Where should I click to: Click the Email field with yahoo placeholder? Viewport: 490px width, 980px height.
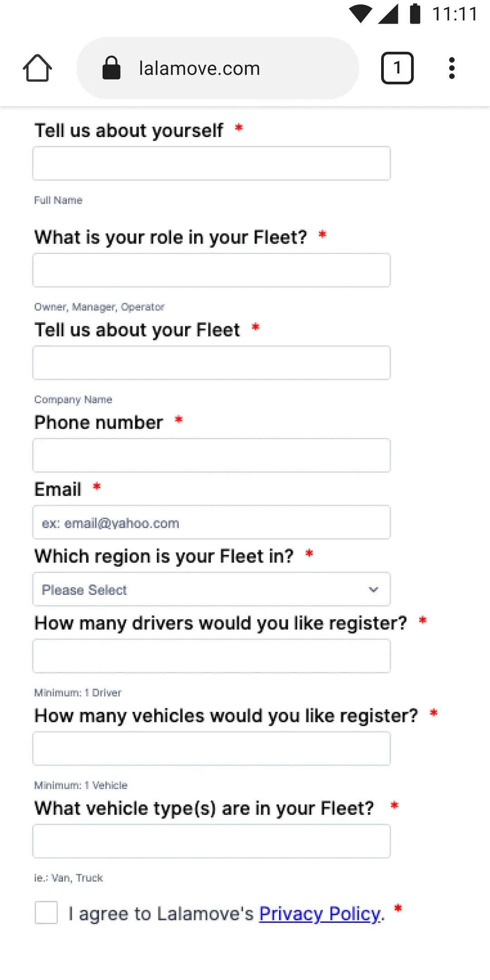(x=211, y=522)
